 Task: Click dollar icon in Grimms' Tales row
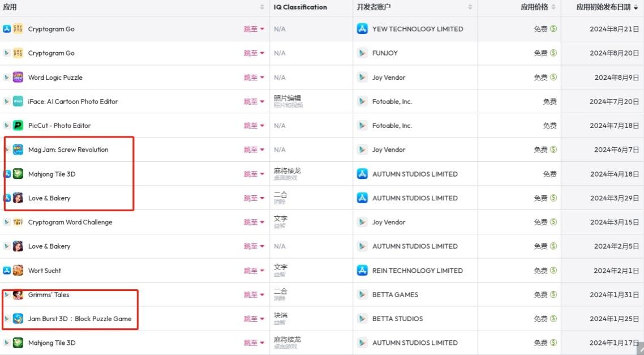point(553,294)
